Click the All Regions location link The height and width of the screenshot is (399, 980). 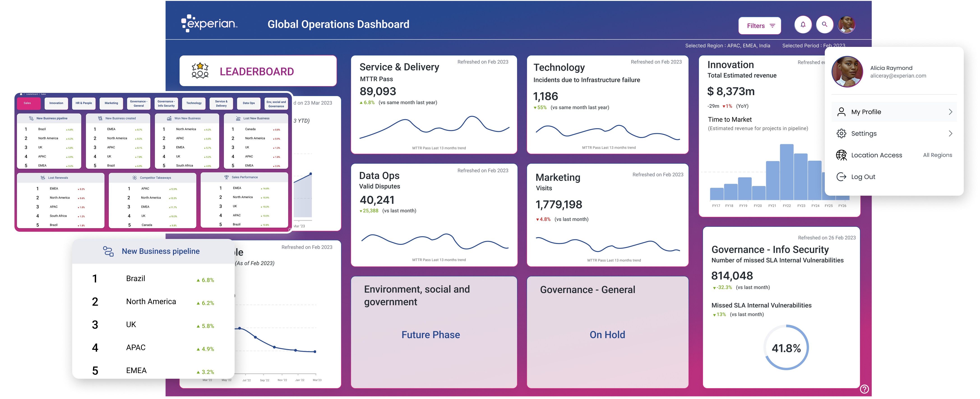pyautogui.click(x=937, y=155)
